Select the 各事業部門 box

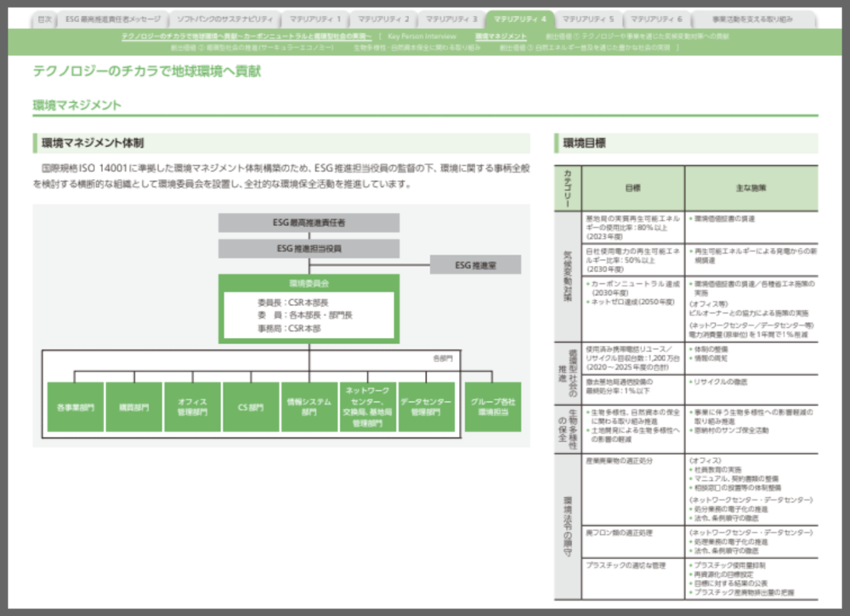76,407
